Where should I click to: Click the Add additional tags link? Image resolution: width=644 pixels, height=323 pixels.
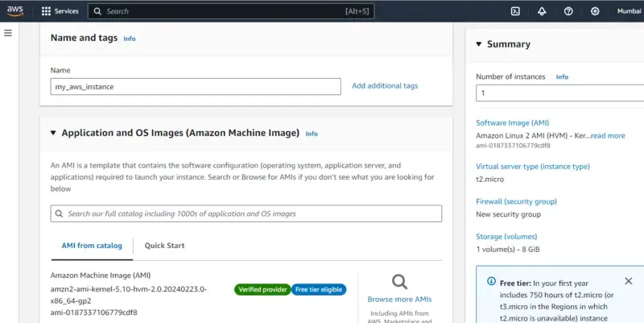(385, 85)
